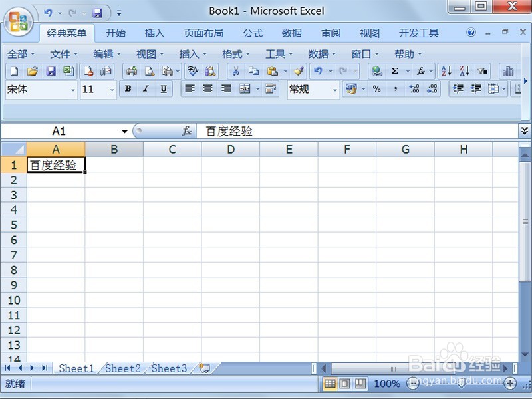Create a new blank workbook
This screenshot has height=399, width=532.
(15, 71)
